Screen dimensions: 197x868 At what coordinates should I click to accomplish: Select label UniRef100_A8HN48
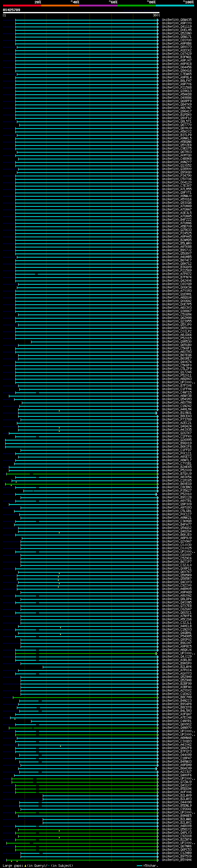click(x=176, y=738)
